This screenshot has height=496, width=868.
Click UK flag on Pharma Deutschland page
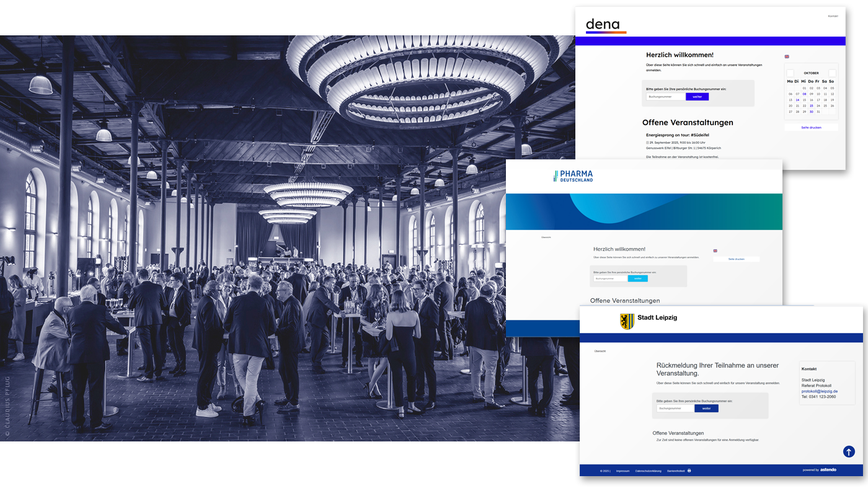click(x=715, y=251)
